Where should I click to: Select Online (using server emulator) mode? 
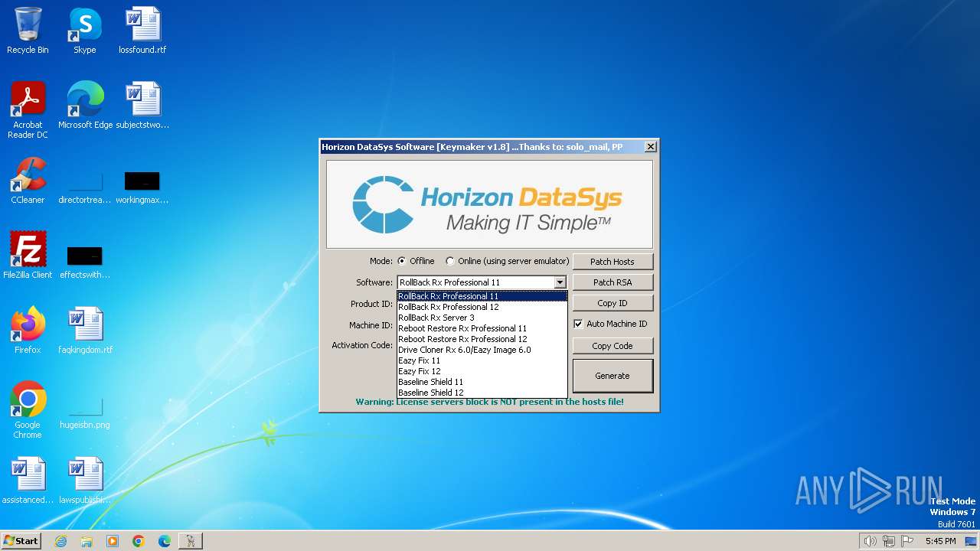pos(508,261)
